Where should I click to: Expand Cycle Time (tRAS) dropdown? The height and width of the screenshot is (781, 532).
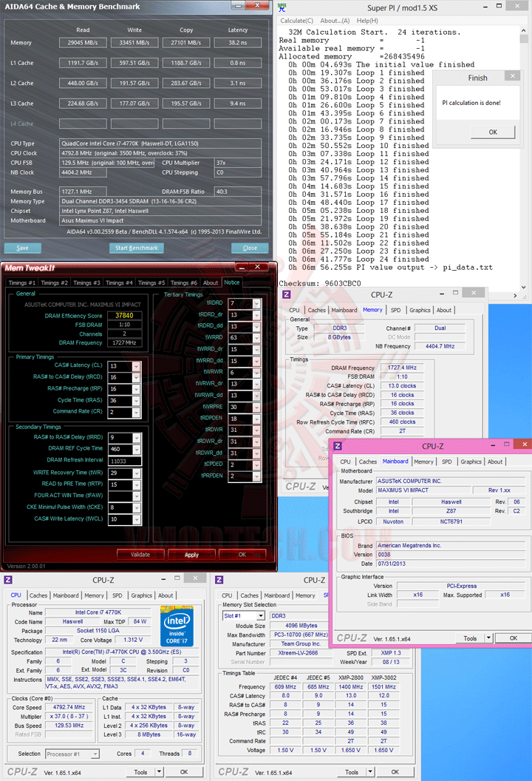coord(137,400)
